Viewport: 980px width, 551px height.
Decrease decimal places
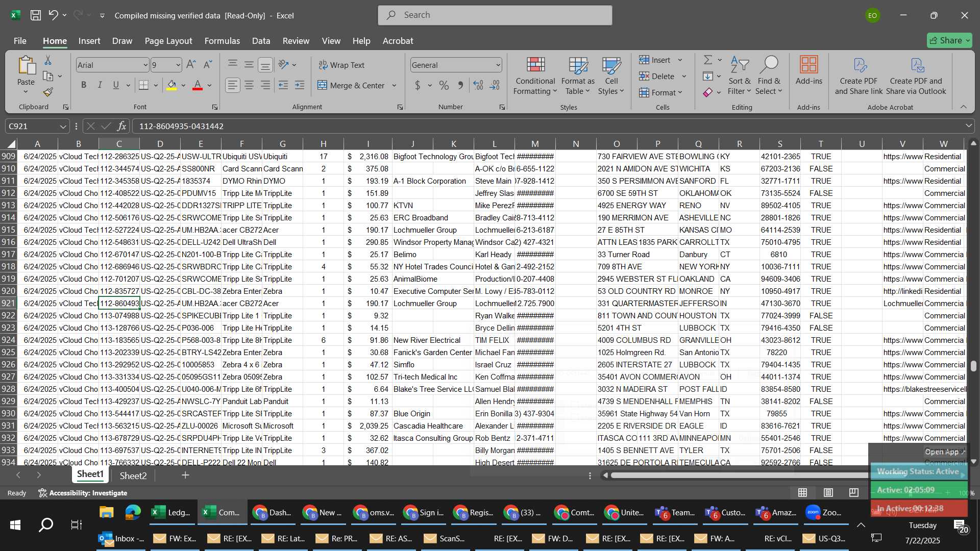click(495, 85)
